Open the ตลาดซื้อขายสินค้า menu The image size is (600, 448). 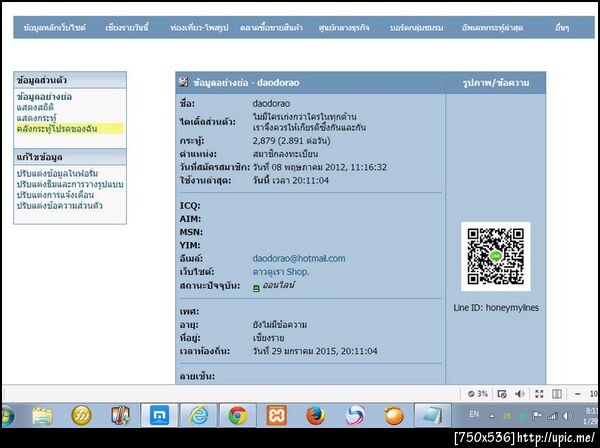coord(271,28)
